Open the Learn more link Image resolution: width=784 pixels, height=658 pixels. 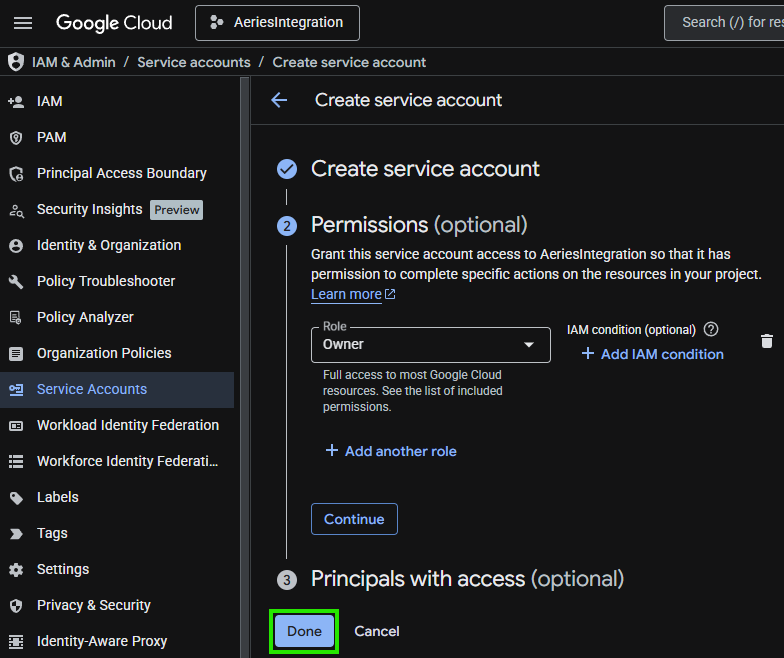[353, 294]
